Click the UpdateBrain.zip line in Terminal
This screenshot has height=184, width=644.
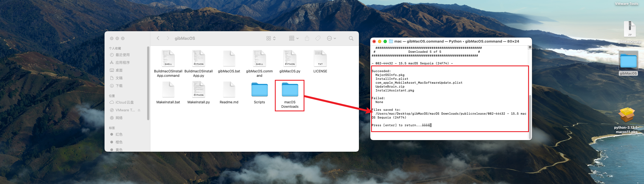coord(390,86)
